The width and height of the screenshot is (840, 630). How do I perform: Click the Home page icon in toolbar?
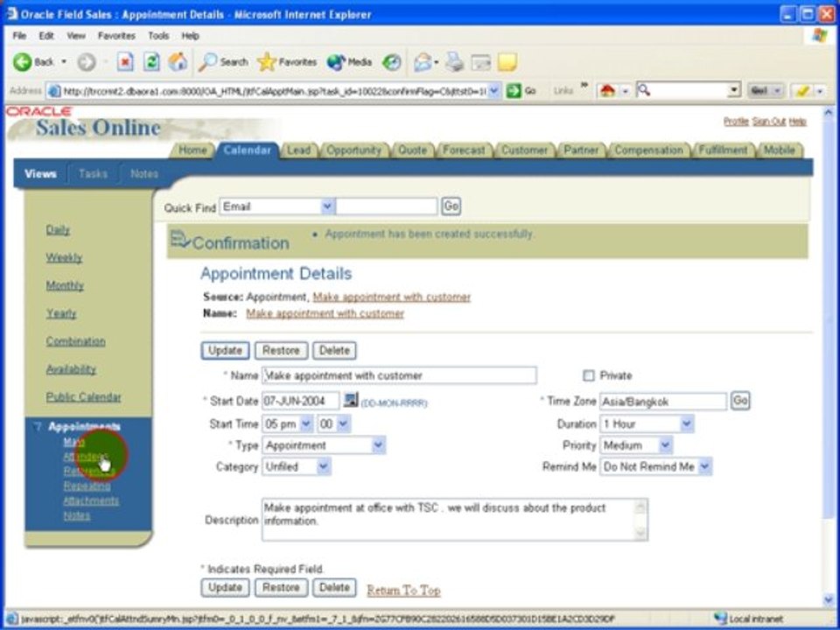[178, 62]
